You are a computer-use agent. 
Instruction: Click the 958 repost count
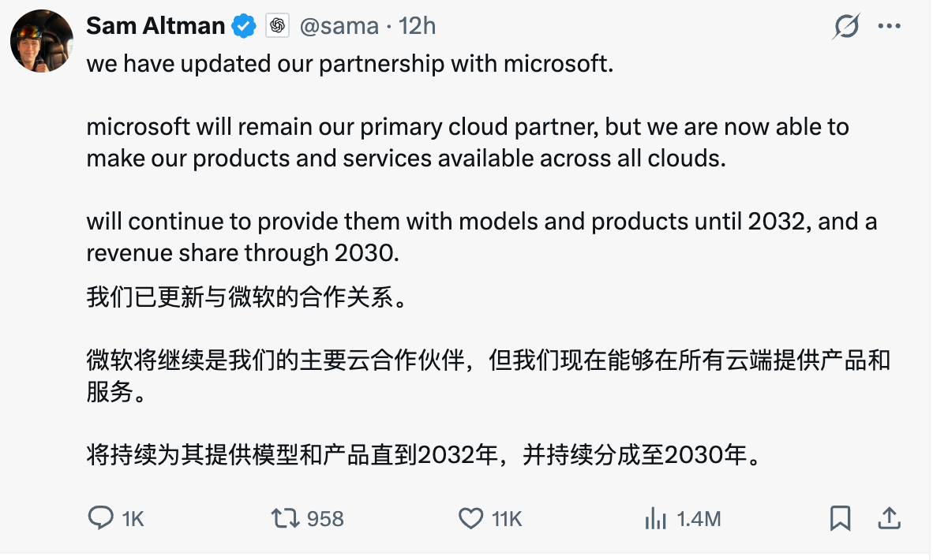(325, 519)
